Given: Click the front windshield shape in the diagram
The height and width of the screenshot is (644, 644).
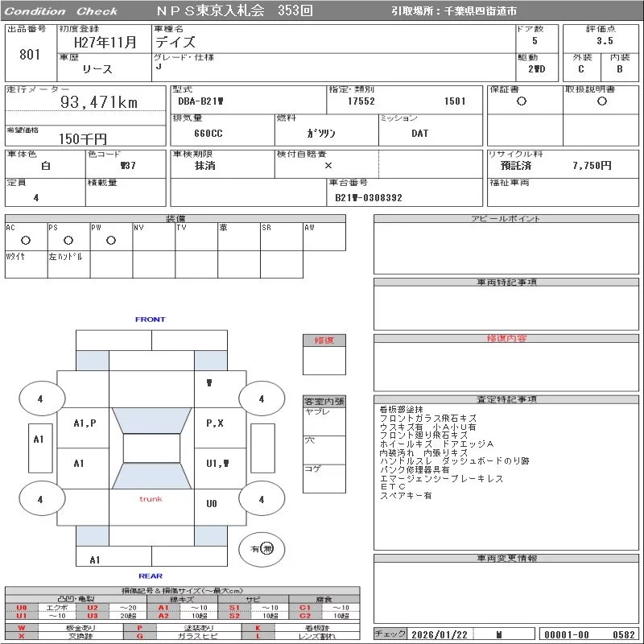Looking at the screenshot, I should 151,420.
